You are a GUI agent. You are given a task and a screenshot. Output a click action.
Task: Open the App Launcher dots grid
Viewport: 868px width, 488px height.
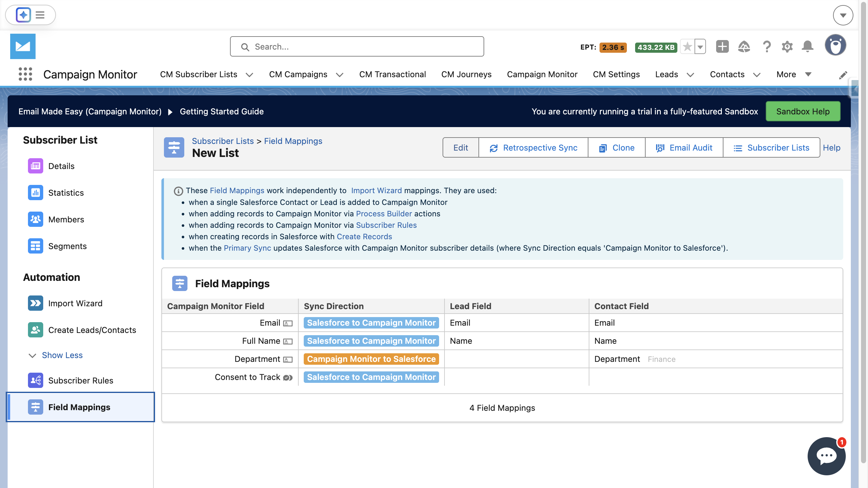pos(25,74)
